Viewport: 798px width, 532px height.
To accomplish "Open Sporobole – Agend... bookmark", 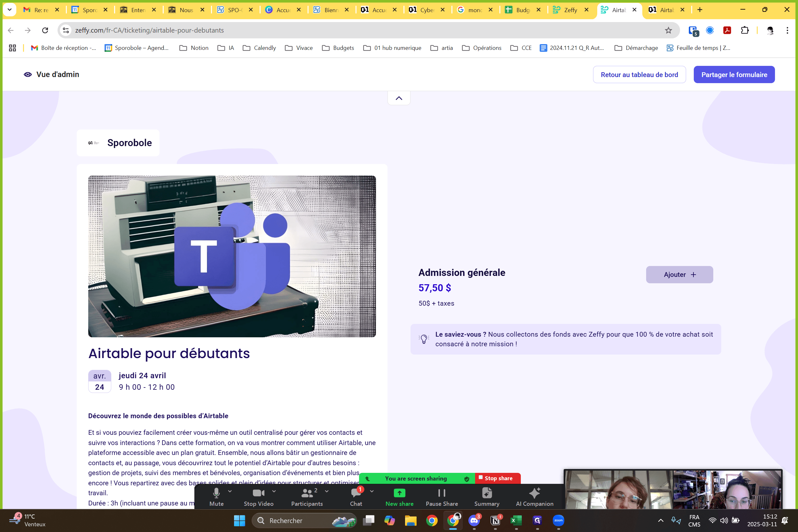I will coord(137,48).
